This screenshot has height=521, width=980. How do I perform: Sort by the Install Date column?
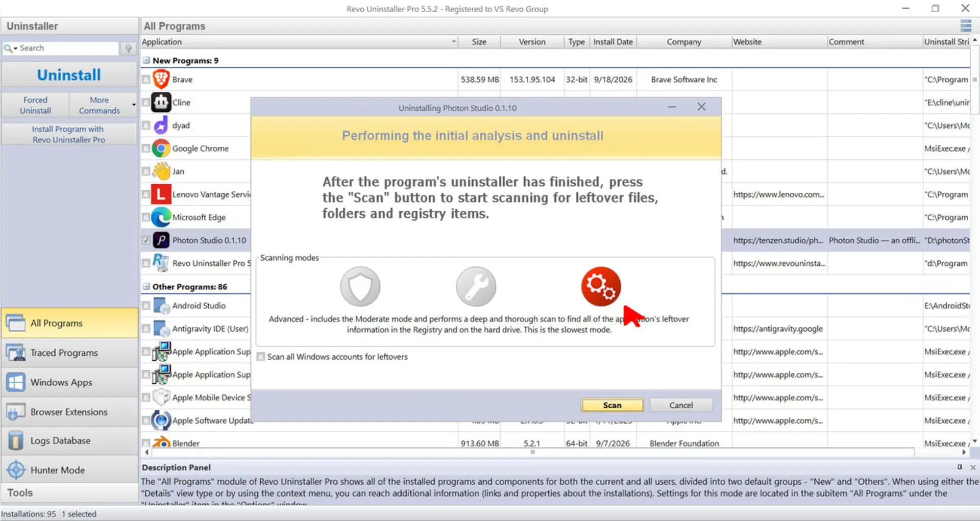click(613, 42)
